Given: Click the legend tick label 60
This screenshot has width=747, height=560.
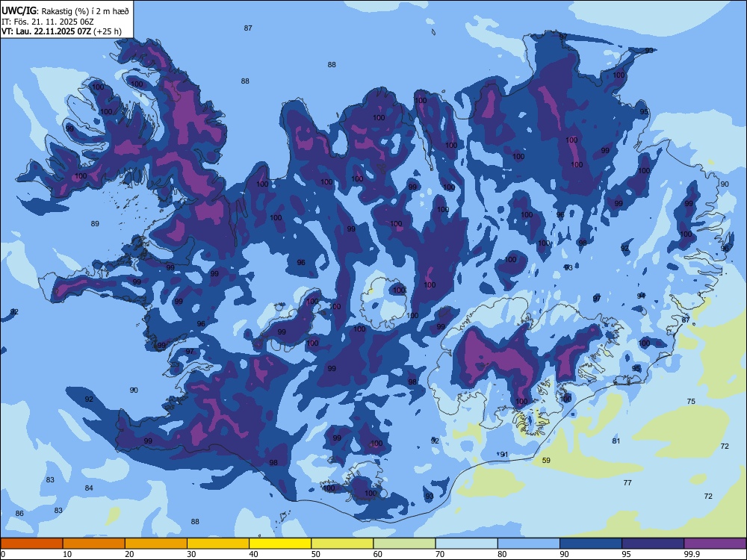Looking at the screenshot, I should [378, 554].
